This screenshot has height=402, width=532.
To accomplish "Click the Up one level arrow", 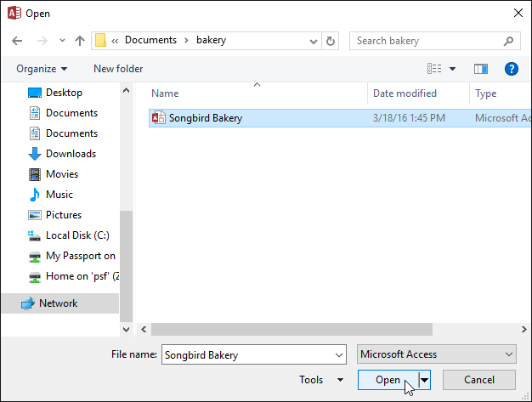I will point(80,41).
